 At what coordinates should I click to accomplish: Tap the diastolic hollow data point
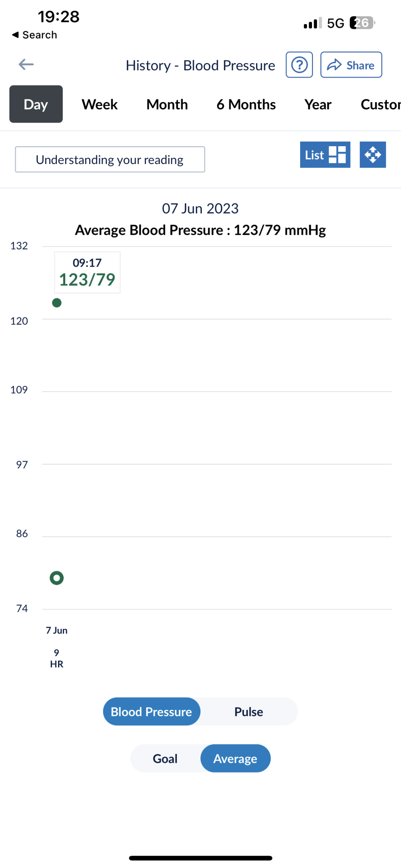[57, 578]
